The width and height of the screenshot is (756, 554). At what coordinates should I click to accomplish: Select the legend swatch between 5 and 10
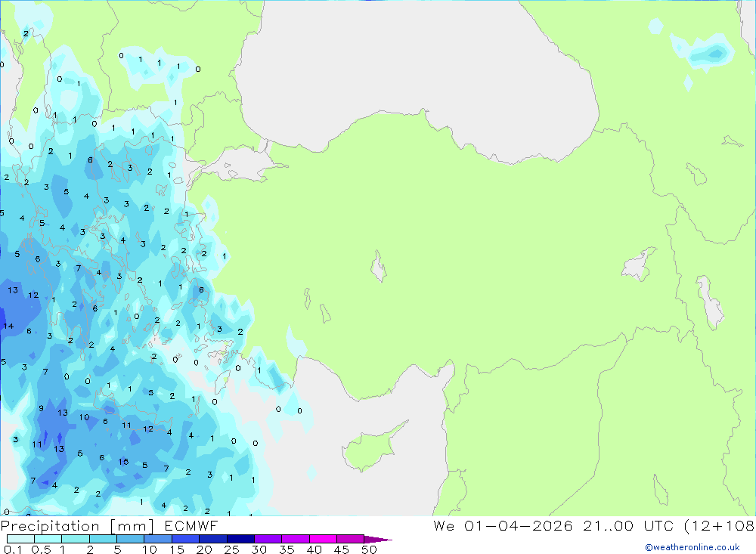[x=130, y=539]
